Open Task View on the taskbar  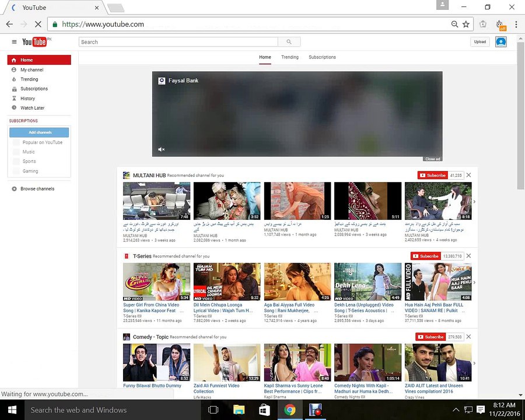213,409
